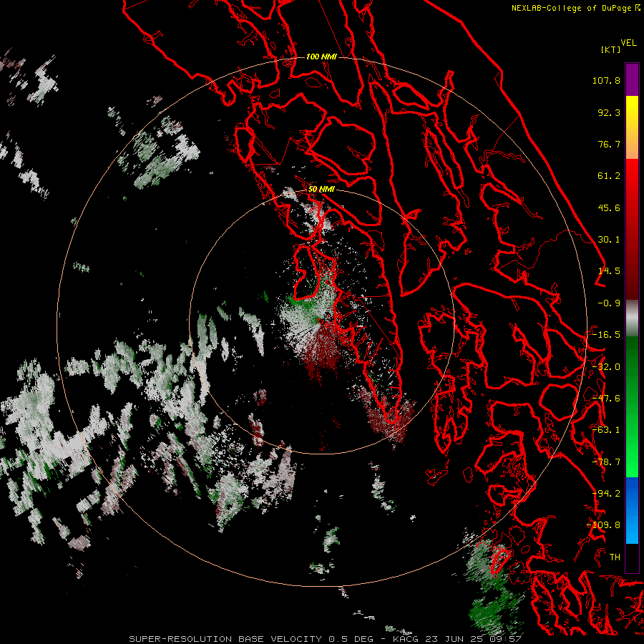
Task: Click the [KT] units label
Action: pyautogui.click(x=611, y=49)
